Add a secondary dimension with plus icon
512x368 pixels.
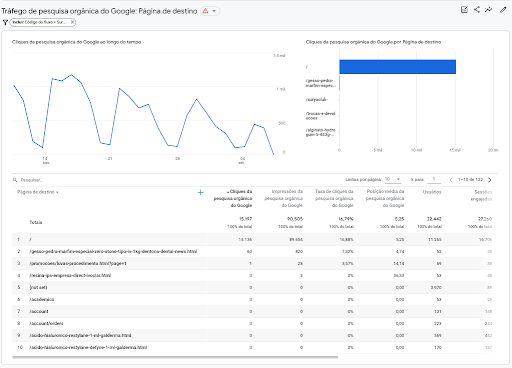pyautogui.click(x=200, y=192)
